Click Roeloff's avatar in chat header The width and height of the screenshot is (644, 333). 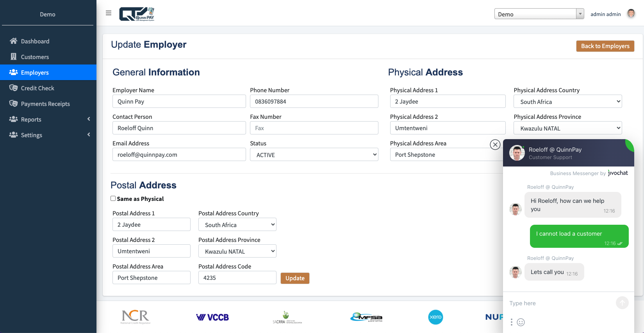[x=517, y=153]
